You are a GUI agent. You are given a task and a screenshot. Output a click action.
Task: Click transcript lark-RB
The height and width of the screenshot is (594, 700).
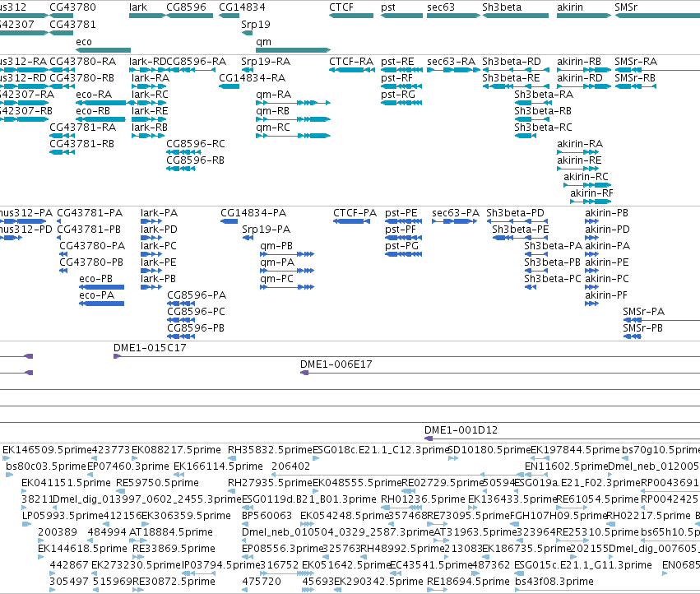147,136
